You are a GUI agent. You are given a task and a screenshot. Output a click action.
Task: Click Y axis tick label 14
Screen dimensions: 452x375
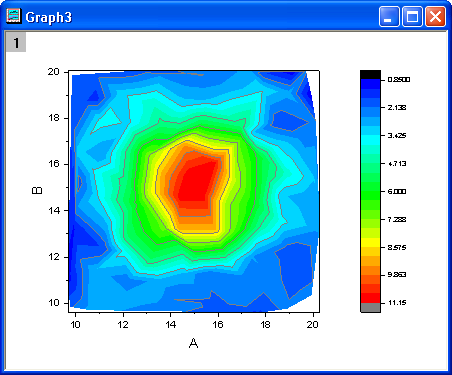pos(54,211)
